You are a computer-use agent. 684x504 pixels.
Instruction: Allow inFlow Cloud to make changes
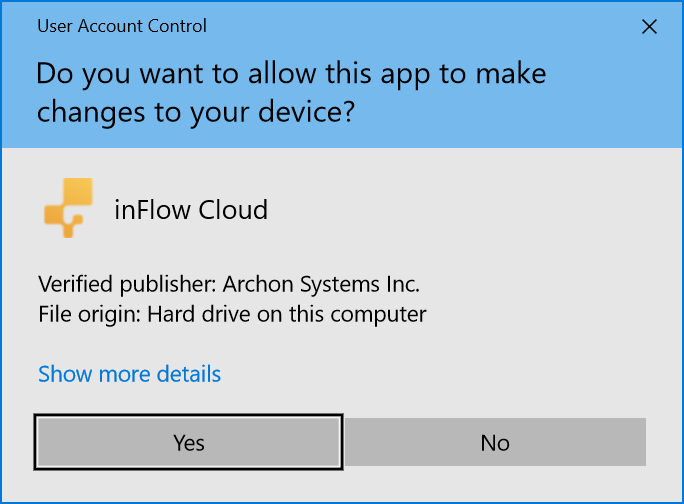point(188,442)
